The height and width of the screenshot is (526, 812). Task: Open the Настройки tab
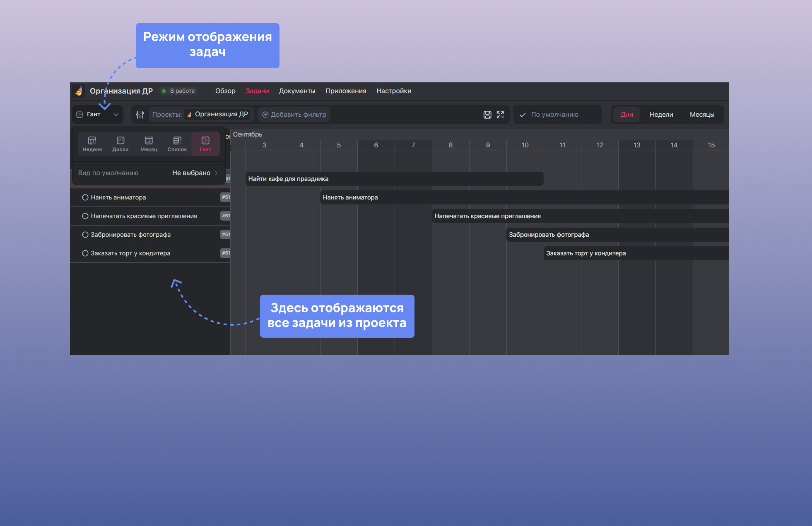pos(393,91)
